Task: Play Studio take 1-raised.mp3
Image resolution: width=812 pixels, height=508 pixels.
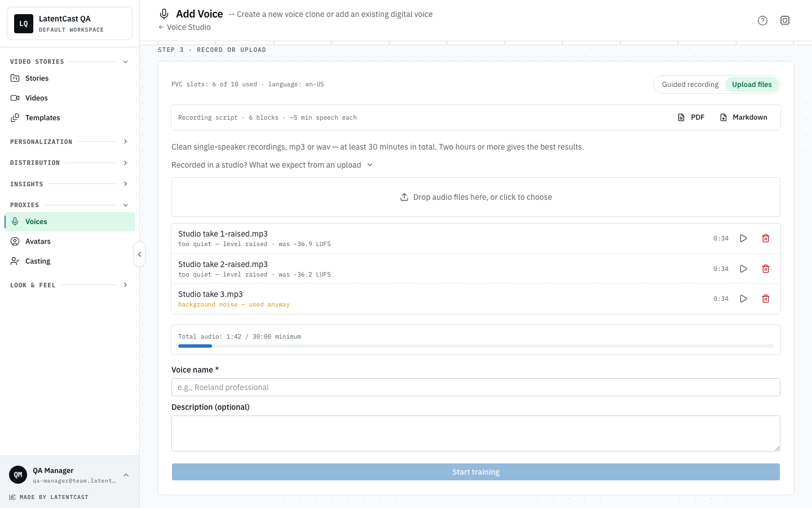Action: (x=743, y=238)
